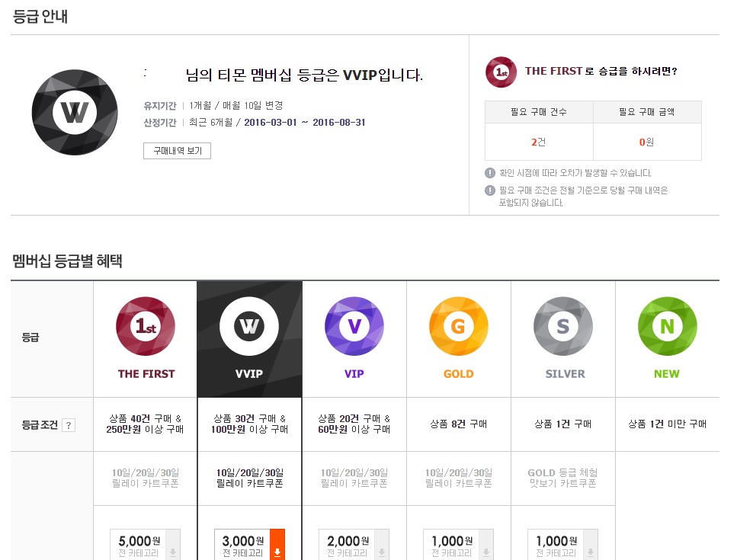Click THE FIRST badge in upgrade panel
The image size is (737, 560).
501,72
